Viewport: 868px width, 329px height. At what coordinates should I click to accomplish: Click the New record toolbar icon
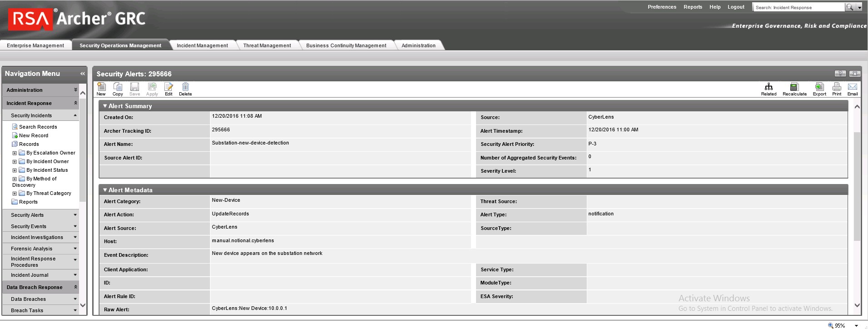tap(101, 89)
